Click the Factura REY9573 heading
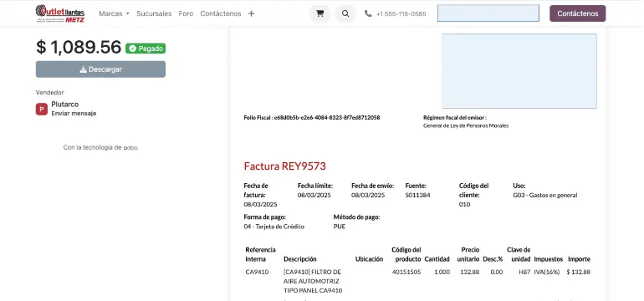This screenshot has width=644, height=301. coord(284,166)
